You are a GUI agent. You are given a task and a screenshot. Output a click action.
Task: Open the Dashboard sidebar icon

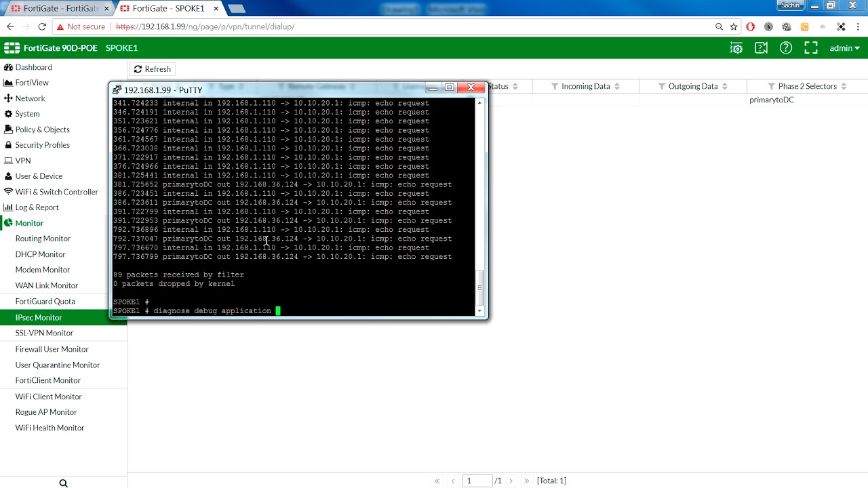(x=8, y=67)
